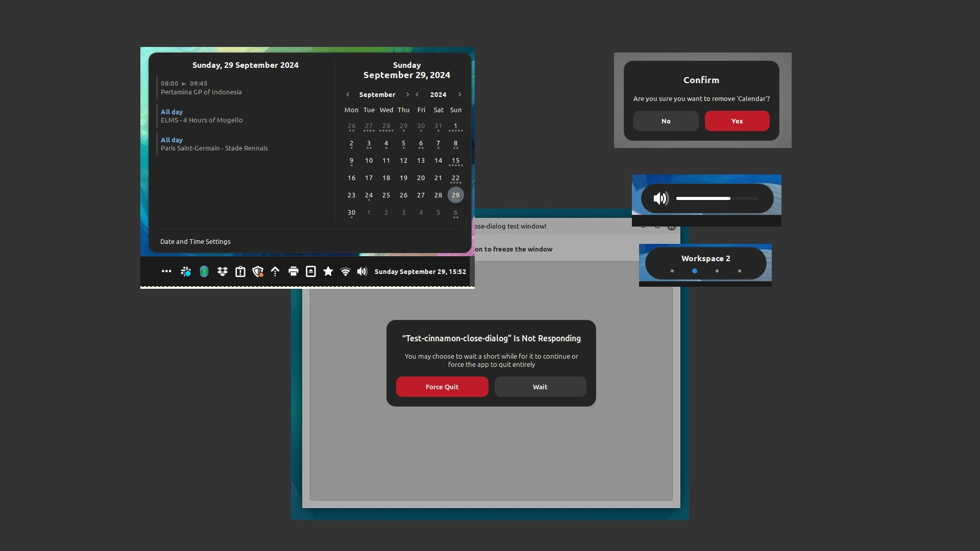
Task: Click the upload/system update icon in taskbar
Action: point(275,271)
